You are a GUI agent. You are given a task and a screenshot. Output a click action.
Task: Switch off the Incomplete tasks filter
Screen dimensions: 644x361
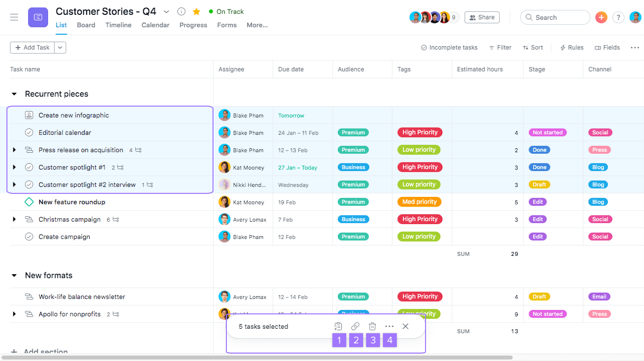pos(449,47)
